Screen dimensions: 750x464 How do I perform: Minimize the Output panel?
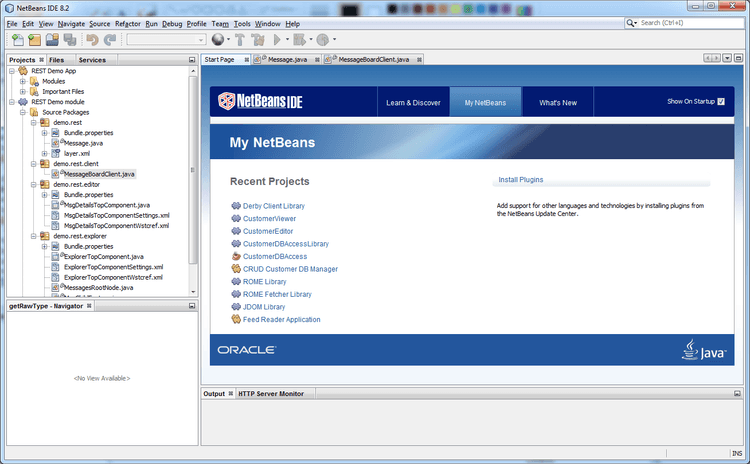[x=737, y=393]
